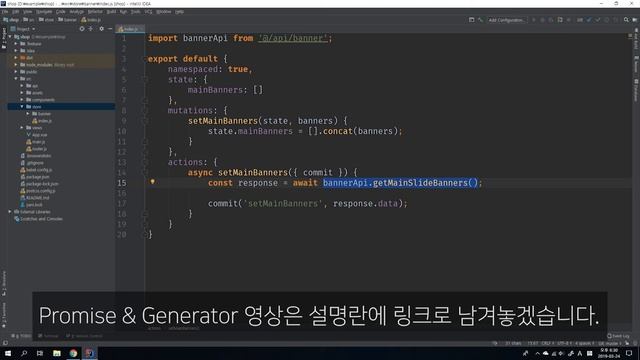
Task: Open the Event Log tool window
Action: pyautogui.click(x=618, y=336)
